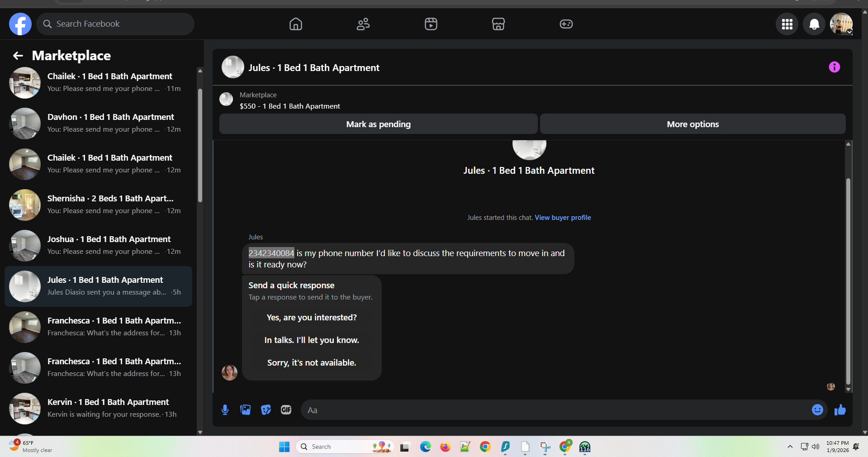Click the Marketplace listing thumbnail under header
This screenshot has width=868, height=457.
click(x=226, y=99)
